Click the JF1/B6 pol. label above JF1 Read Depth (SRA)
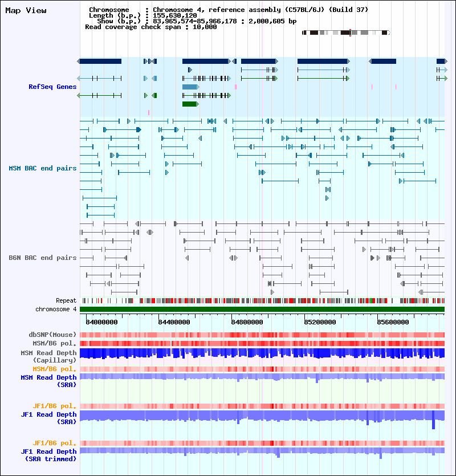Screen dimensions: 456x476 54,406
